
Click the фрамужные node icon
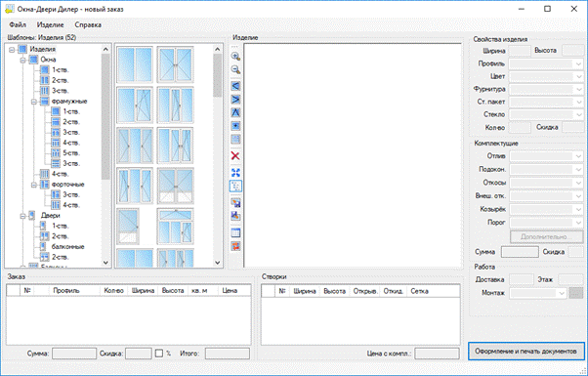(45, 102)
